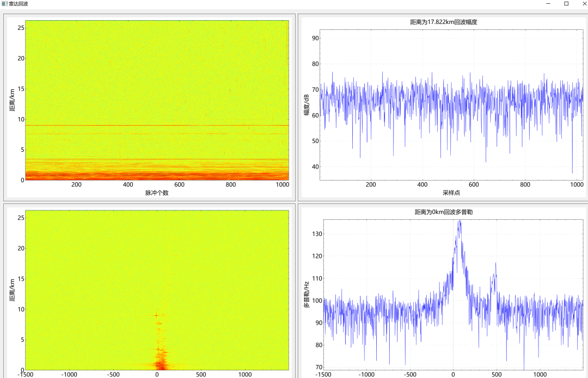The image size is (588, 378).
Task: Click the main Doppler peak above 130
Action: pyautogui.click(x=459, y=222)
